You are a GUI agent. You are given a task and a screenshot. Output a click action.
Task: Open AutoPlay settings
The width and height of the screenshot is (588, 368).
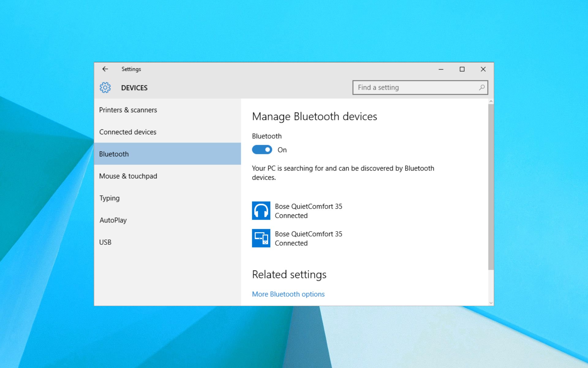[x=168, y=220]
